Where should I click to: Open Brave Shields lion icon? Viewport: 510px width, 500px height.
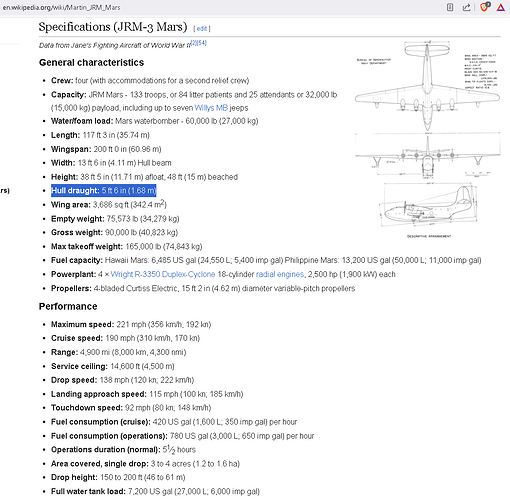click(x=485, y=7)
